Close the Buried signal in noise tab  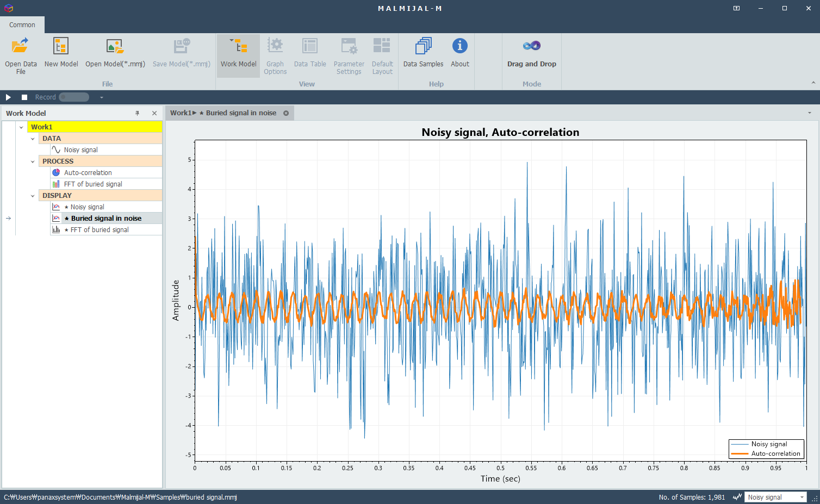286,113
